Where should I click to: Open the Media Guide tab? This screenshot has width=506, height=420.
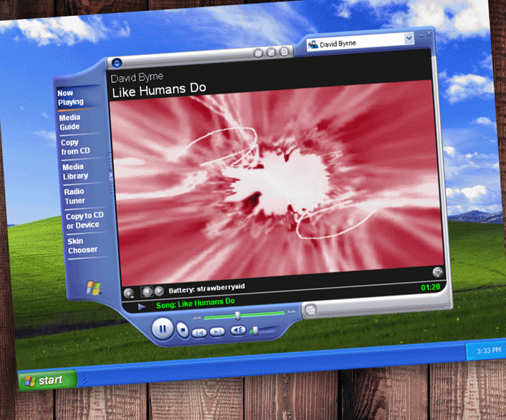tap(69, 122)
